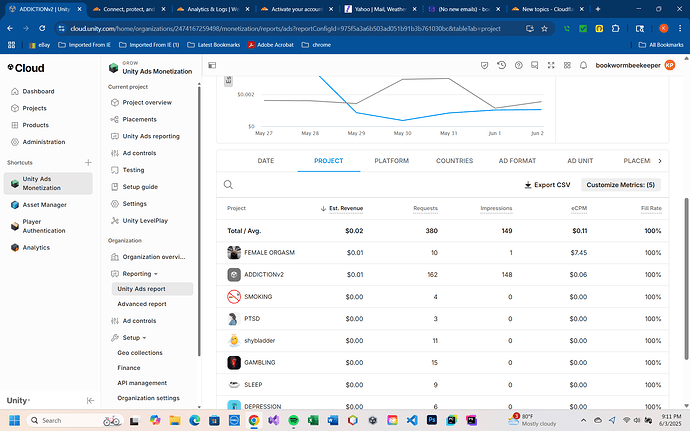690x431 pixels.
Task: Open Chrome extensions puzzle icon
Action: point(615,29)
